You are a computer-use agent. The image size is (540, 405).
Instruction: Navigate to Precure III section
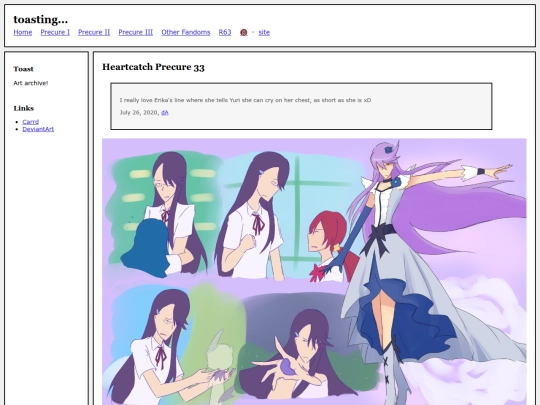pyautogui.click(x=136, y=32)
